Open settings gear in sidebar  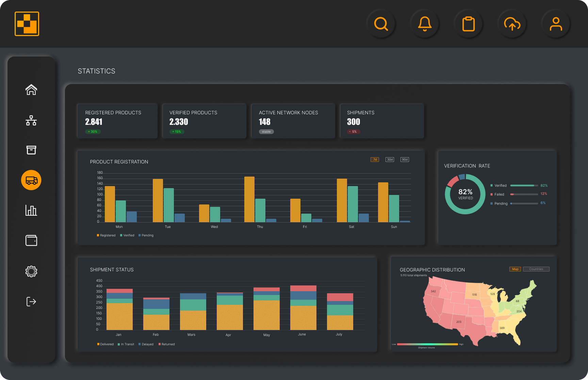click(31, 271)
